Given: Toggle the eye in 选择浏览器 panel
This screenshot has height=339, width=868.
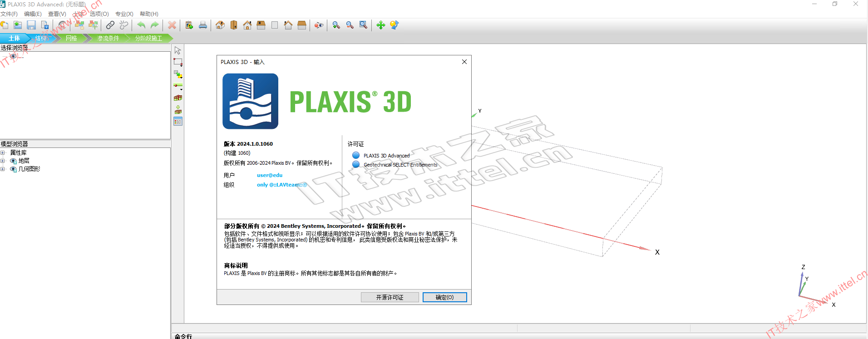Looking at the screenshot, I should 13,56.
